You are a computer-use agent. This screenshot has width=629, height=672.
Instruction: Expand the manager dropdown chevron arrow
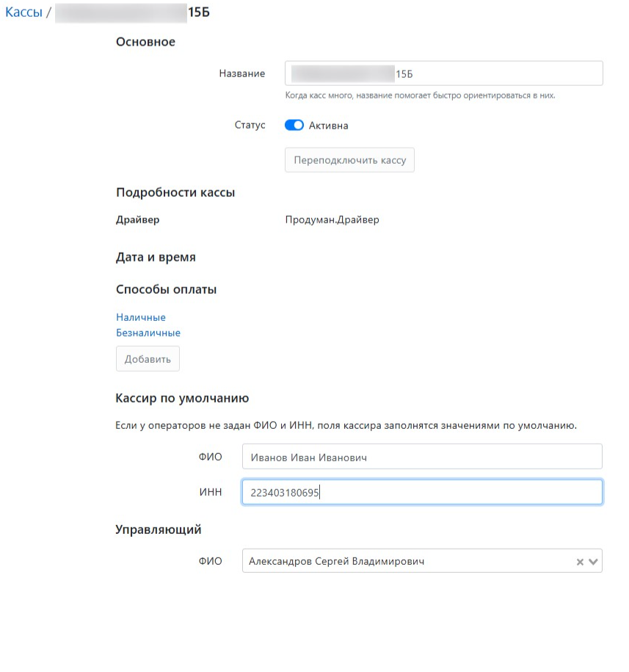coord(594,562)
